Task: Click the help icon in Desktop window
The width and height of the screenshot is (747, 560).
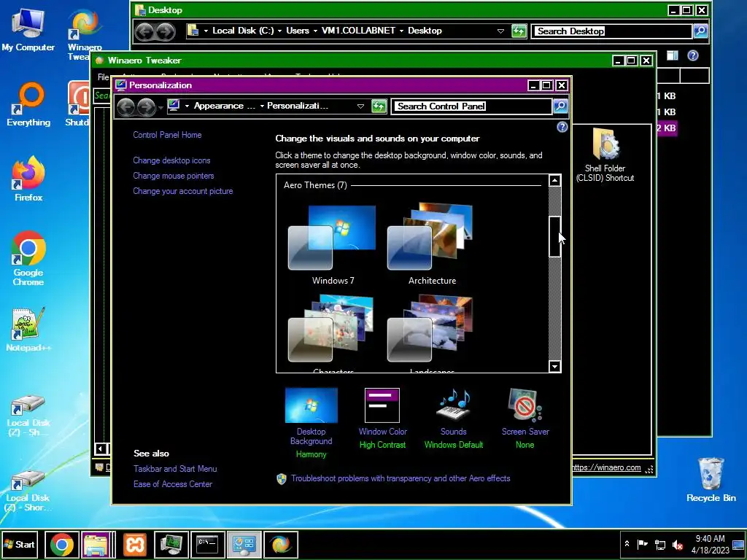Action: [x=693, y=55]
